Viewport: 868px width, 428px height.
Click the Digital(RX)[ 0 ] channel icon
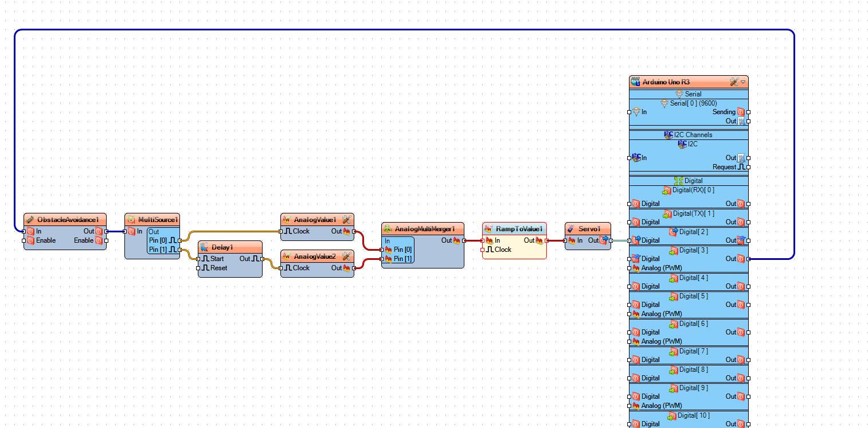tap(667, 190)
